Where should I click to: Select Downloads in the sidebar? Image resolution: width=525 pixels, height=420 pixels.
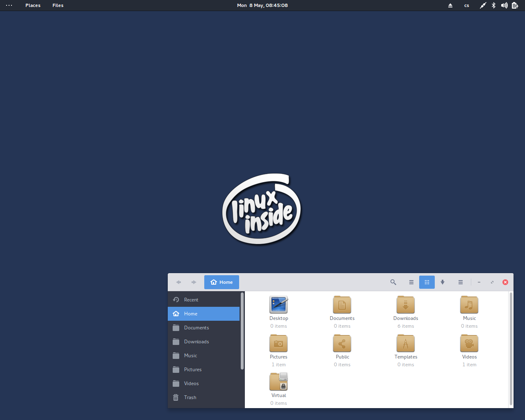click(203, 342)
